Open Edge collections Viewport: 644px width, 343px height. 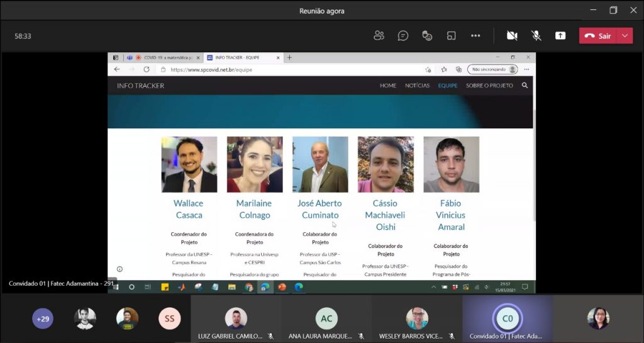458,69
